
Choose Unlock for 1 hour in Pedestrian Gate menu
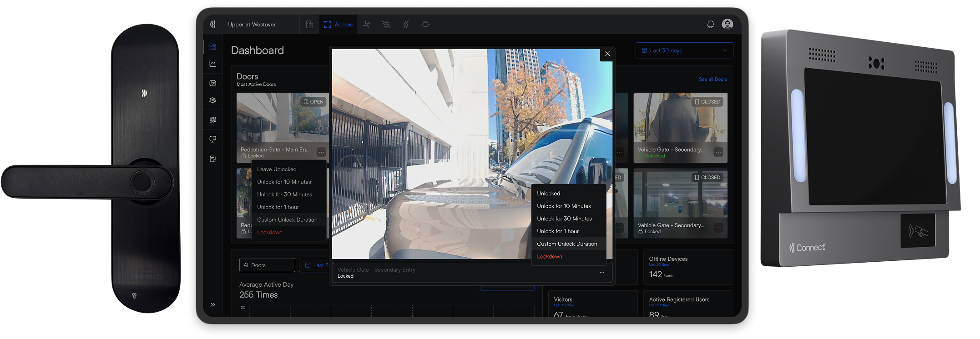(289, 207)
